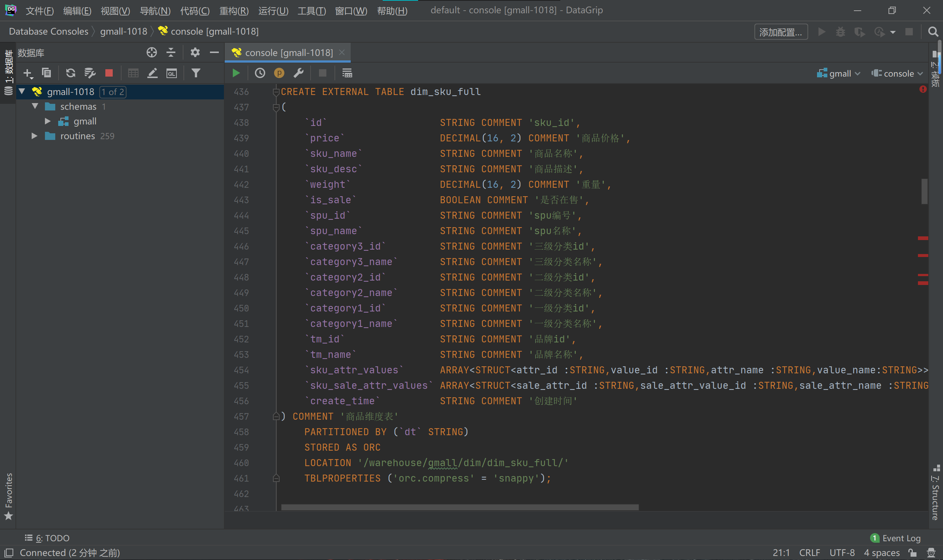Click the refresh icon in the database panel
The height and width of the screenshot is (560, 943).
pos(71,73)
